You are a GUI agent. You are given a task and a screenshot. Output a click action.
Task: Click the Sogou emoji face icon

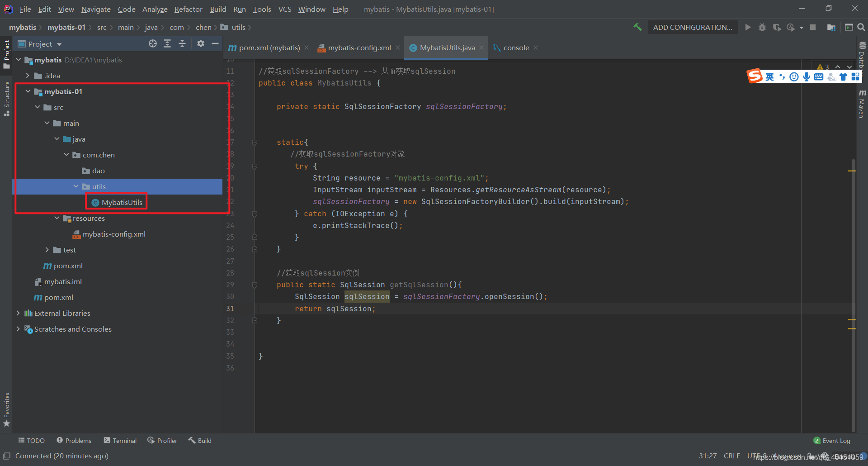794,77
